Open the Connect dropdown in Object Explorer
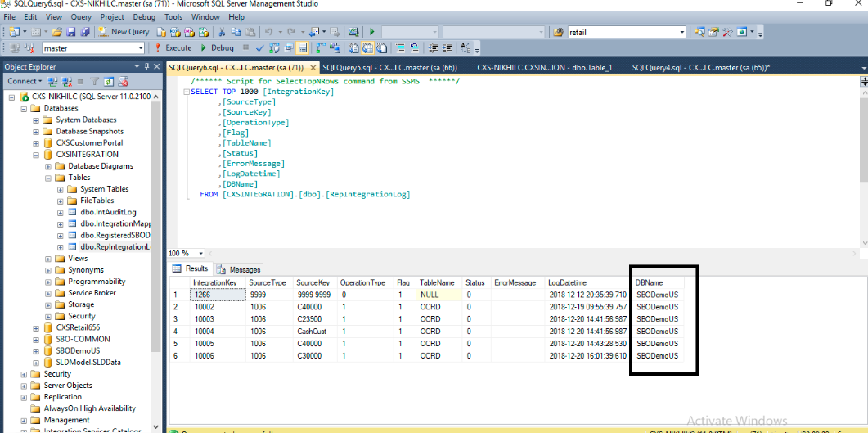This screenshot has width=868, height=433. pyautogui.click(x=25, y=81)
